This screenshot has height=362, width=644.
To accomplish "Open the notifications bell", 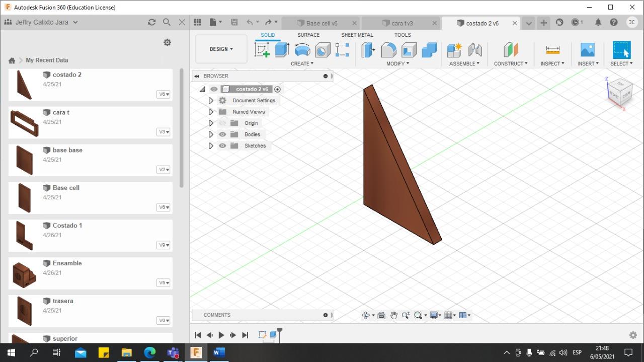I will click(x=598, y=22).
